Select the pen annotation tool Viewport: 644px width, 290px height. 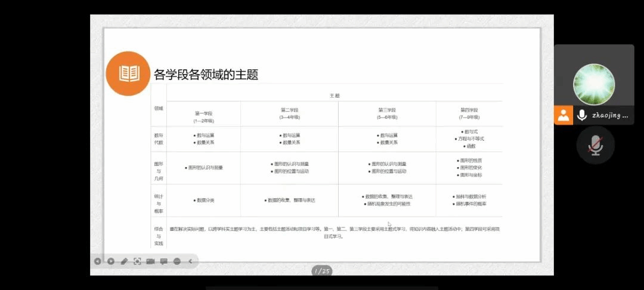pos(124,261)
